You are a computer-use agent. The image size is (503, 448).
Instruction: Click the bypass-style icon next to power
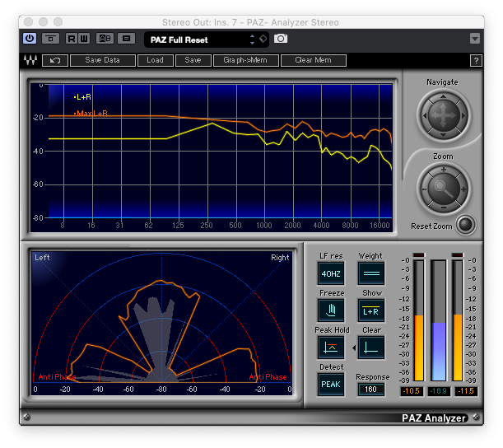(50, 39)
